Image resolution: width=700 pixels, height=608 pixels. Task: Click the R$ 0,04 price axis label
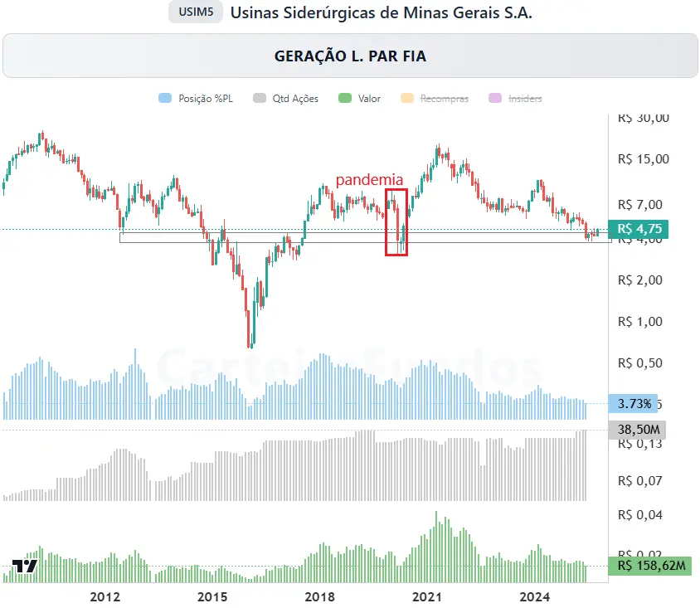pos(640,515)
